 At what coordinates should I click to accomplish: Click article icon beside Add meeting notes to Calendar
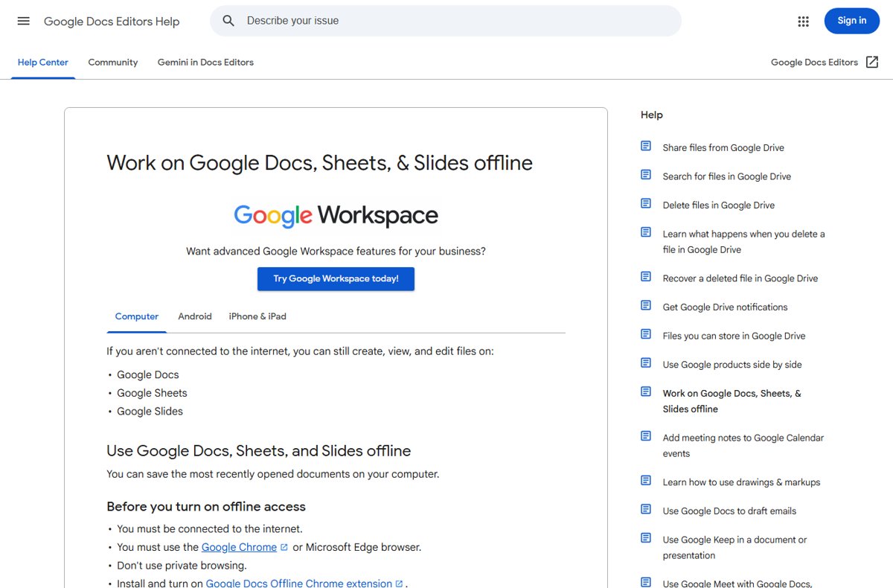tap(646, 436)
